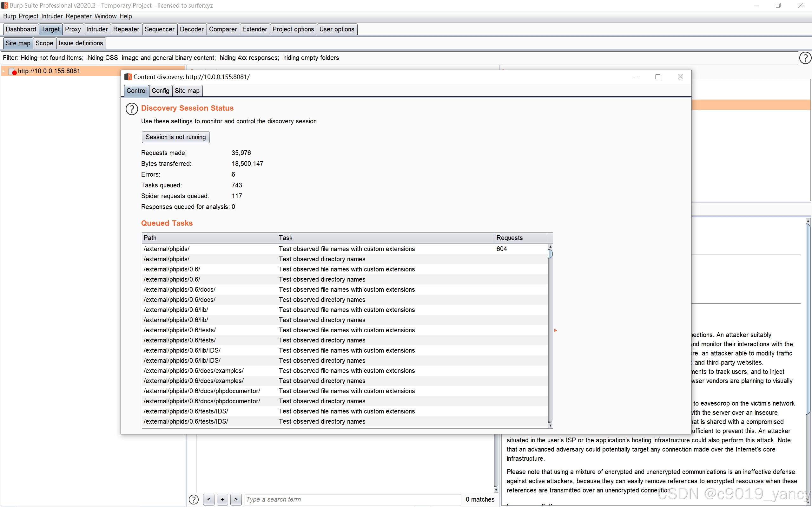Switch to the Config tab
The height and width of the screenshot is (507, 812).
coord(160,91)
